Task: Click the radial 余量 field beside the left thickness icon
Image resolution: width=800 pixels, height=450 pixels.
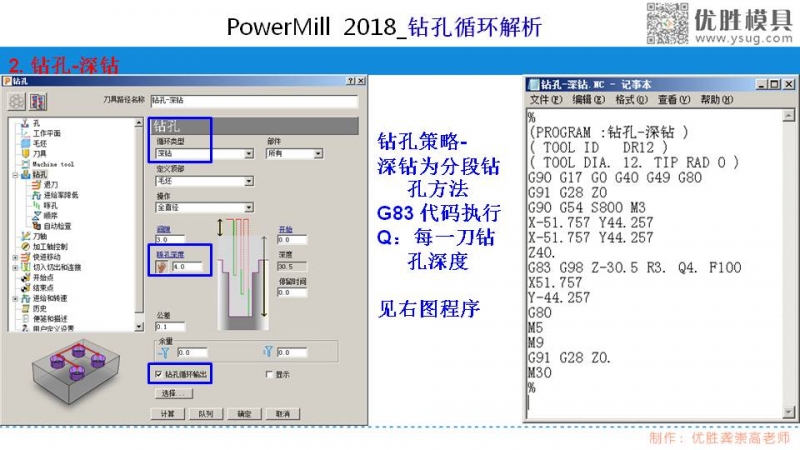Action: 192,353
